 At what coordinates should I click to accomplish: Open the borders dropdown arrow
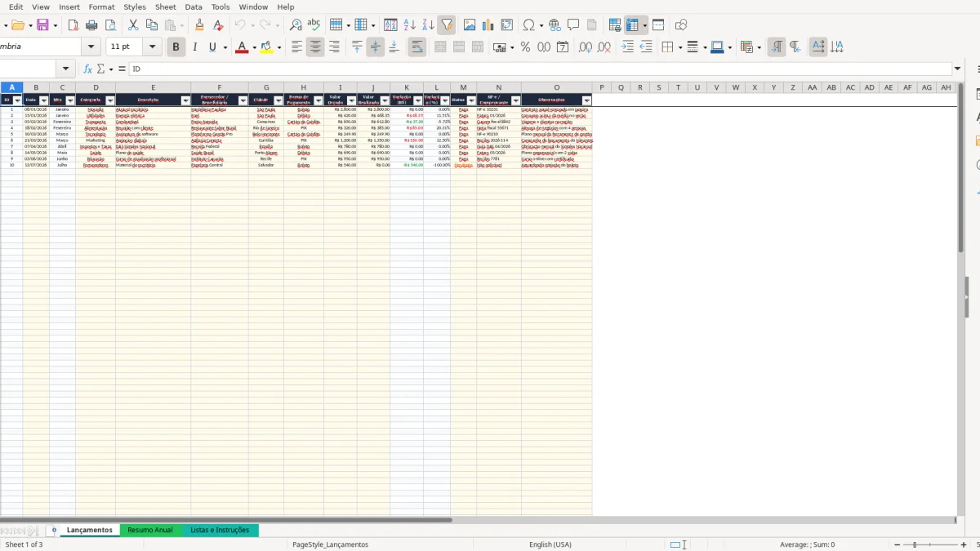point(679,47)
